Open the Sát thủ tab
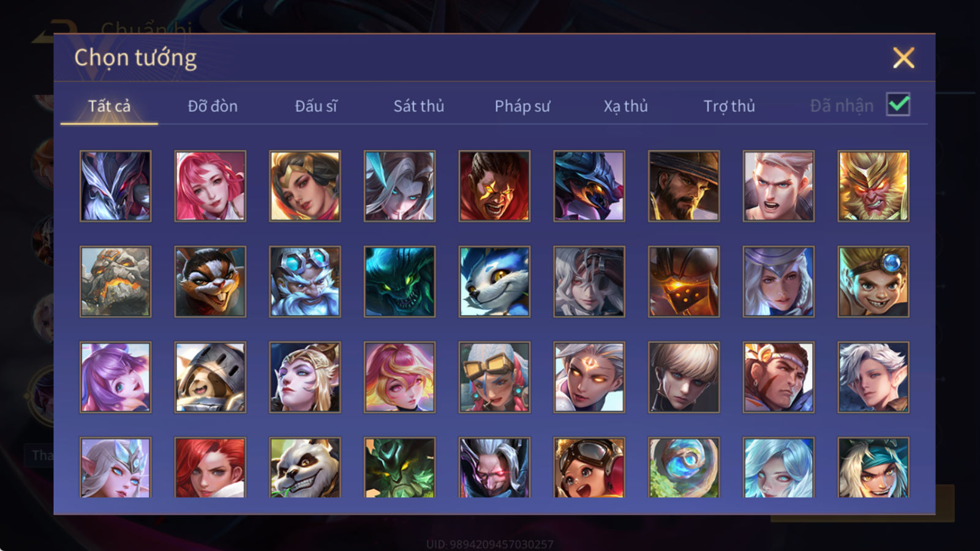Screen dimensions: 980x551 coord(419,106)
